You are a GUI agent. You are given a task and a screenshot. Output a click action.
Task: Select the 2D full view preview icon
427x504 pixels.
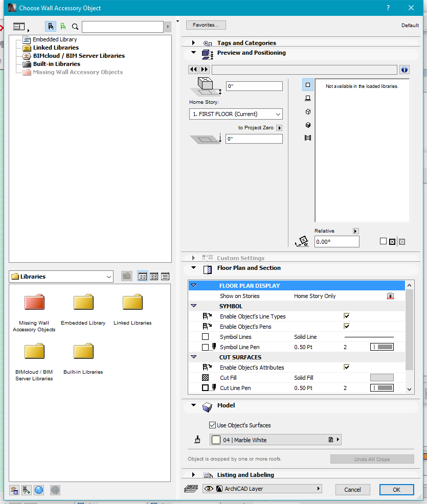308,98
